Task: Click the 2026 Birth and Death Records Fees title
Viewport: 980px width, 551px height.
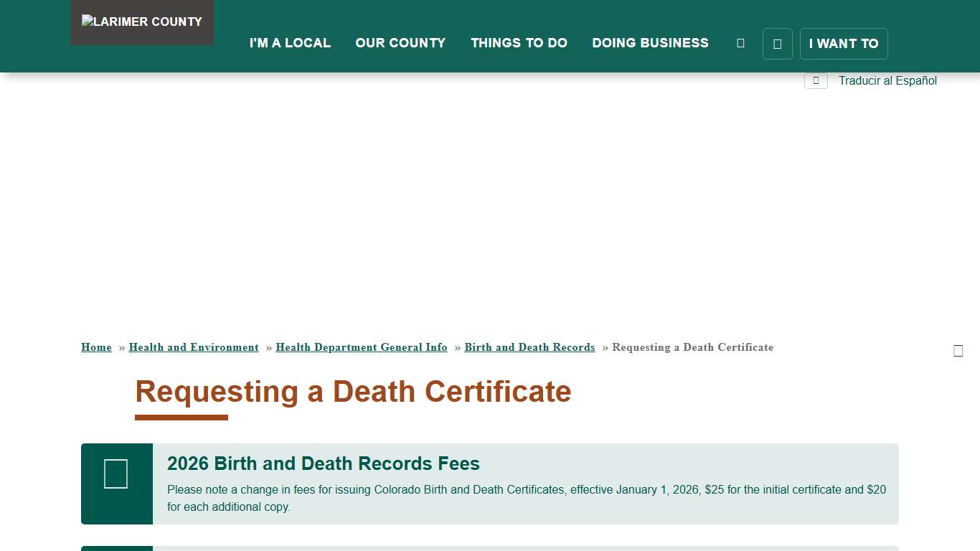Action: coord(324,463)
